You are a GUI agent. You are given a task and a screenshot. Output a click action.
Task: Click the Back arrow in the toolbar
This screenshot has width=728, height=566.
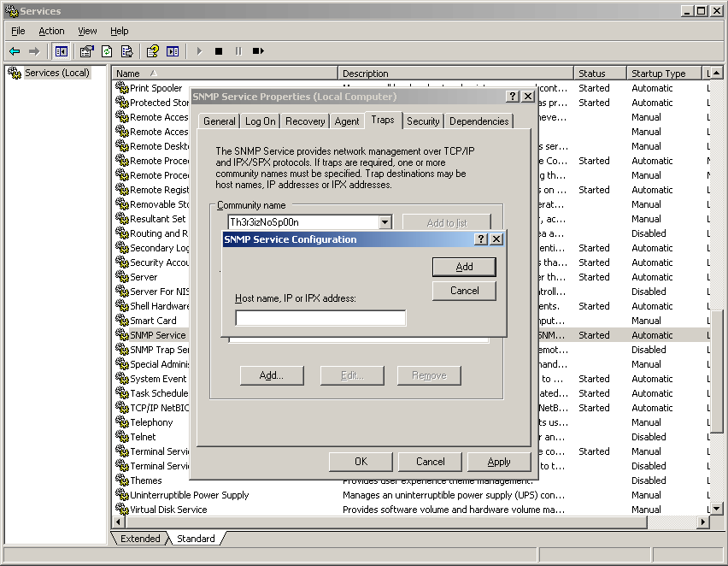point(15,51)
